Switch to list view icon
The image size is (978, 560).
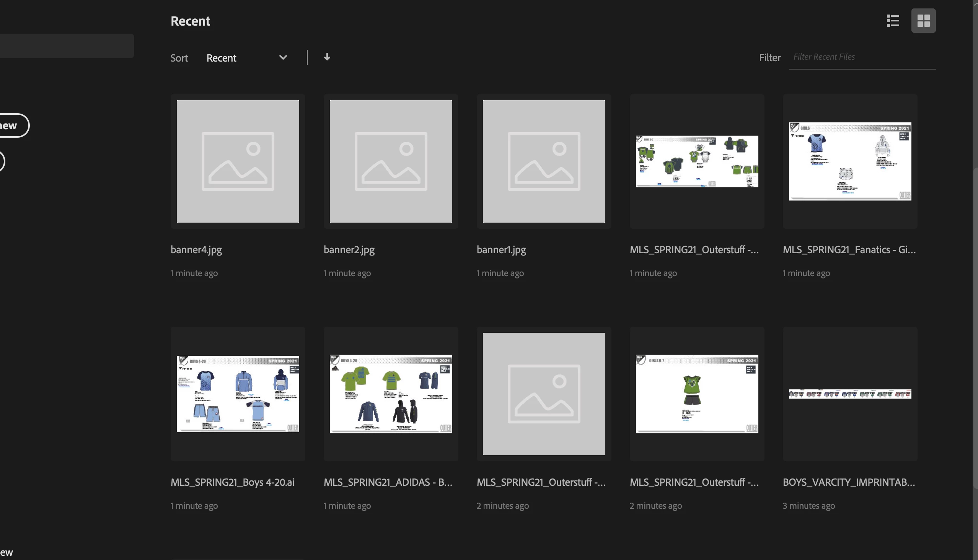click(x=893, y=21)
